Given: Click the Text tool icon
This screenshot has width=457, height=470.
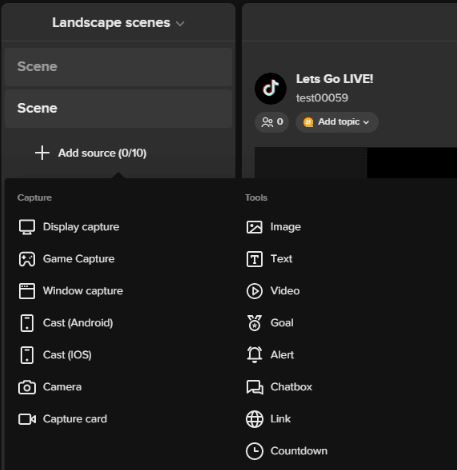Looking at the screenshot, I should coord(254,259).
